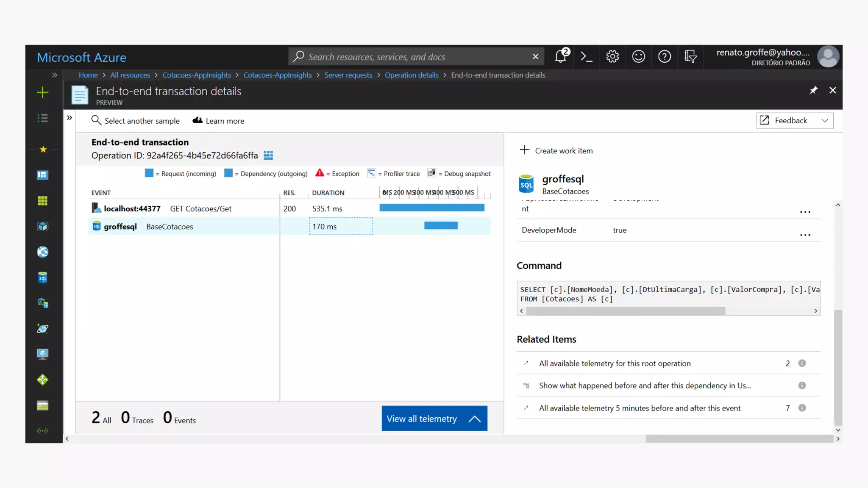Click the smiley feedback icon
The height and width of the screenshot is (488, 868).
[638, 56]
